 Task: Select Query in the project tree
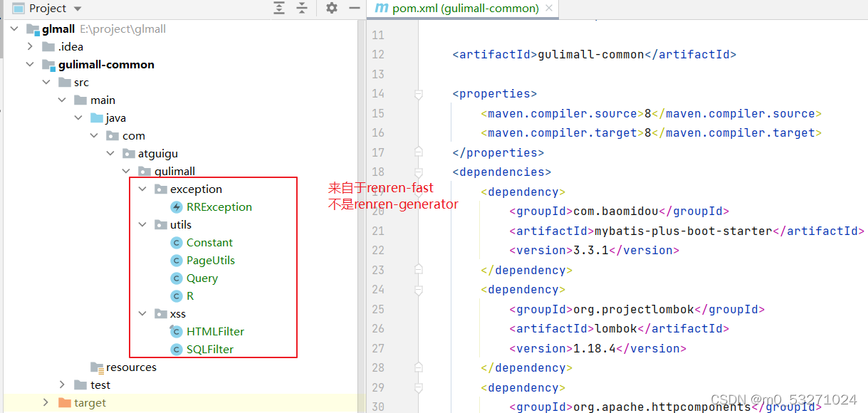point(202,278)
